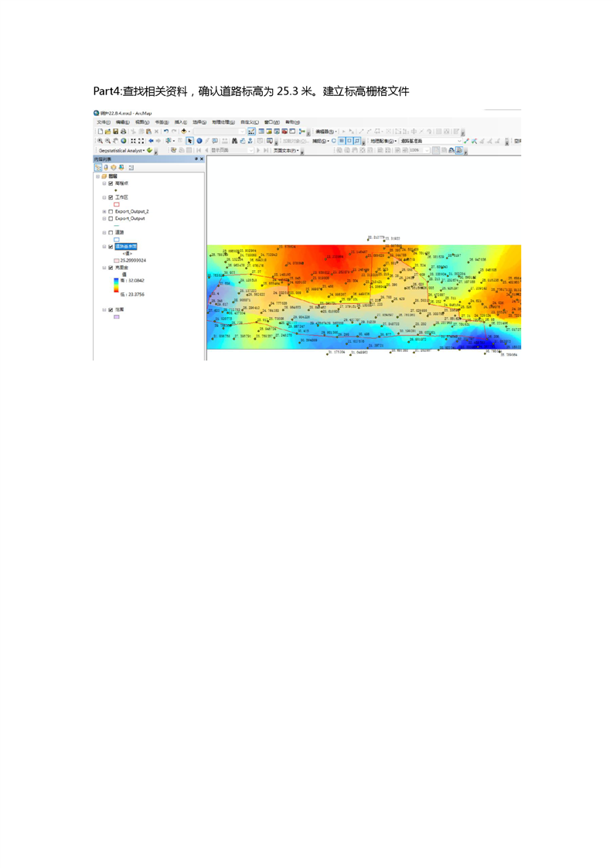Check the Export_Output layer checkbox
The height and width of the screenshot is (868, 613).
[111, 218]
